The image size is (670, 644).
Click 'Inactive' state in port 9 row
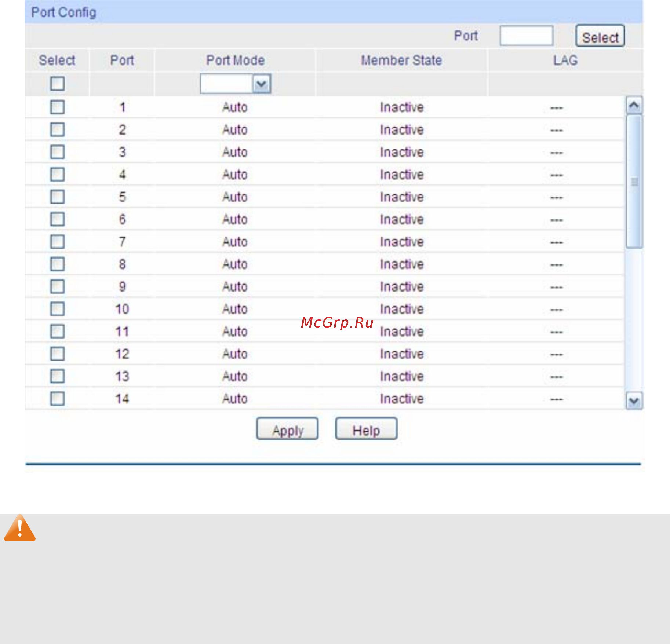pos(402,287)
